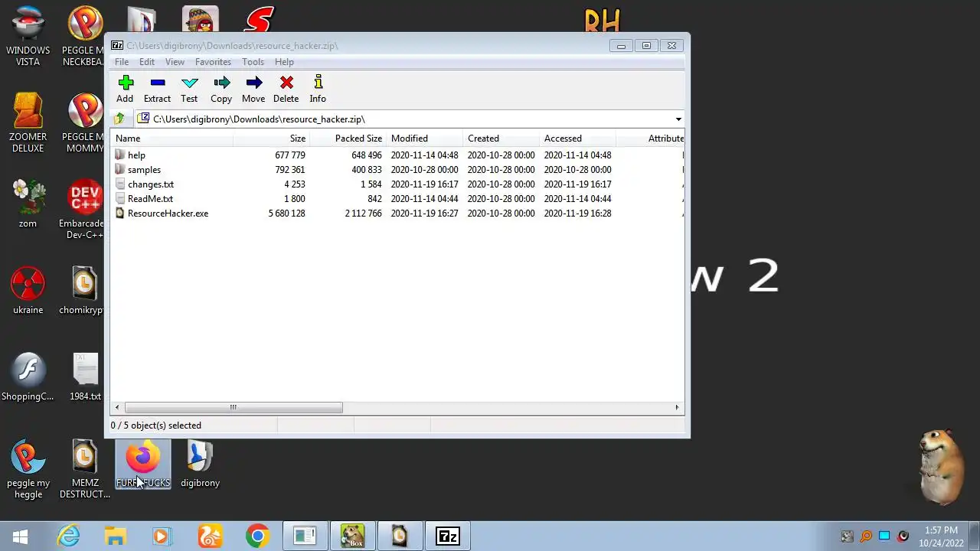The image size is (980, 551).
Task: Select the ShoppingC... flash desktop icon
Action: [28, 377]
